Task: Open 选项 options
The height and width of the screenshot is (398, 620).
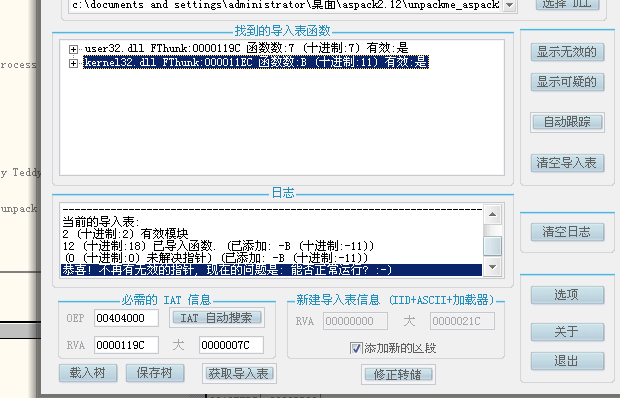Action: point(567,295)
